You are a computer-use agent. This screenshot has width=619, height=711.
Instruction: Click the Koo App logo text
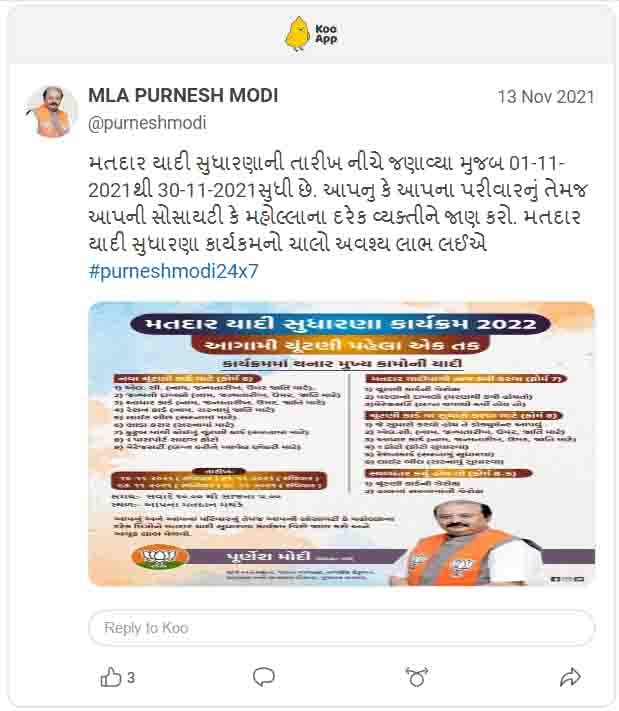pyautogui.click(x=326, y=34)
